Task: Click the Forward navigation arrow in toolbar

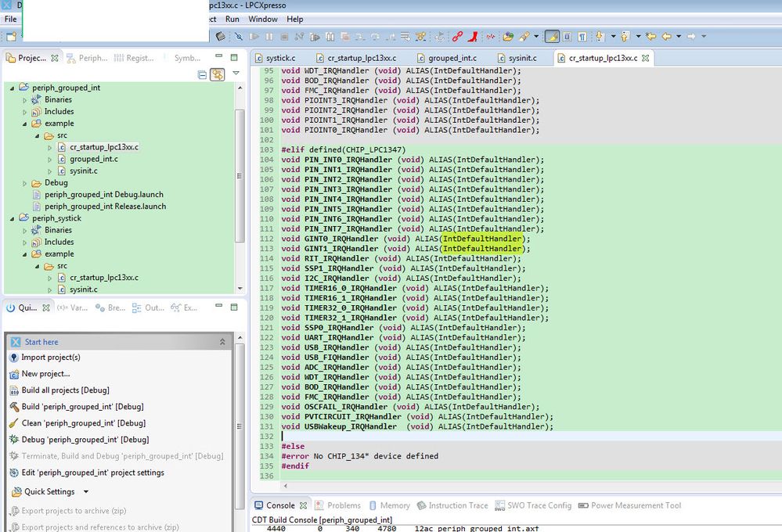Action: coord(691,37)
